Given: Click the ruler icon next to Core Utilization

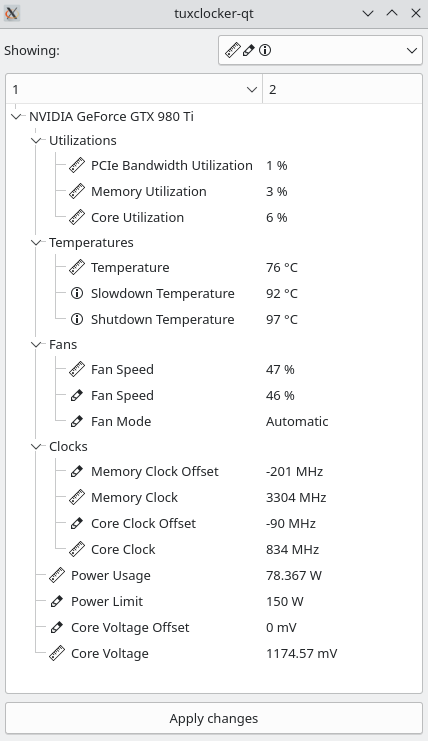Looking at the screenshot, I should tap(77, 217).
